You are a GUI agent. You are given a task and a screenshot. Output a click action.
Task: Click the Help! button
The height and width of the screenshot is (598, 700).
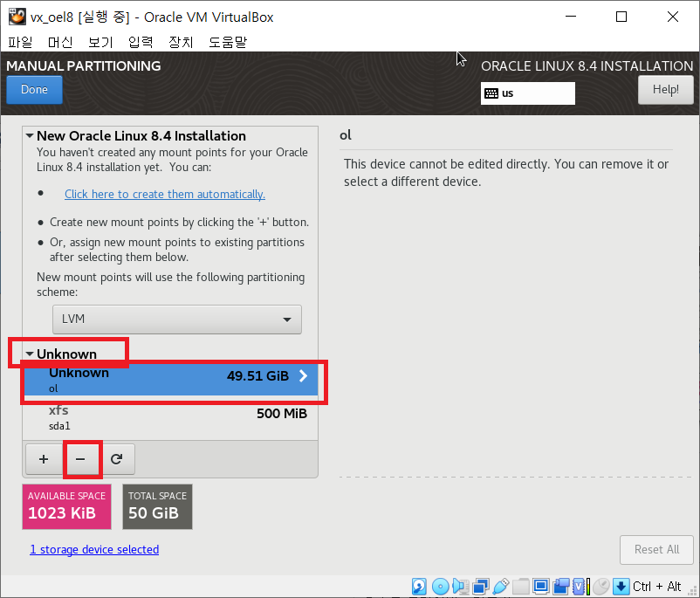pos(666,89)
